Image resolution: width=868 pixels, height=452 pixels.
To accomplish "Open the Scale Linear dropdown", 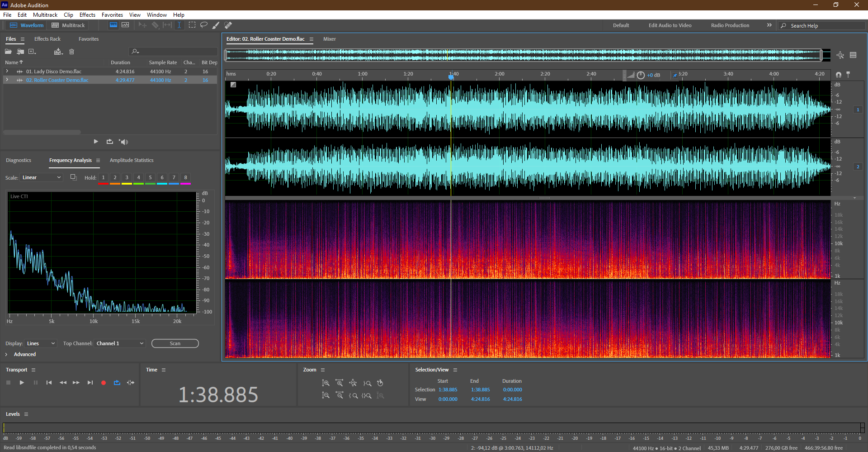I will coord(41,177).
